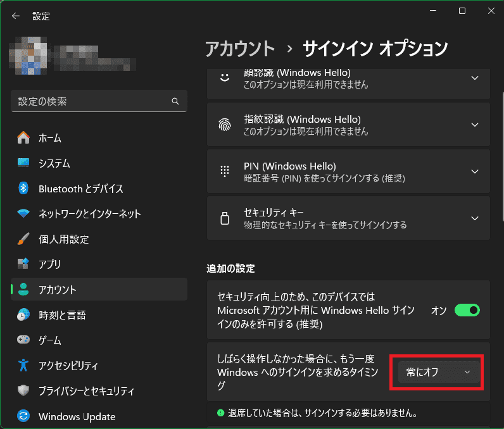Toggle the Windows Hello sign-in only switch
This screenshot has height=429, width=504.
click(467, 310)
